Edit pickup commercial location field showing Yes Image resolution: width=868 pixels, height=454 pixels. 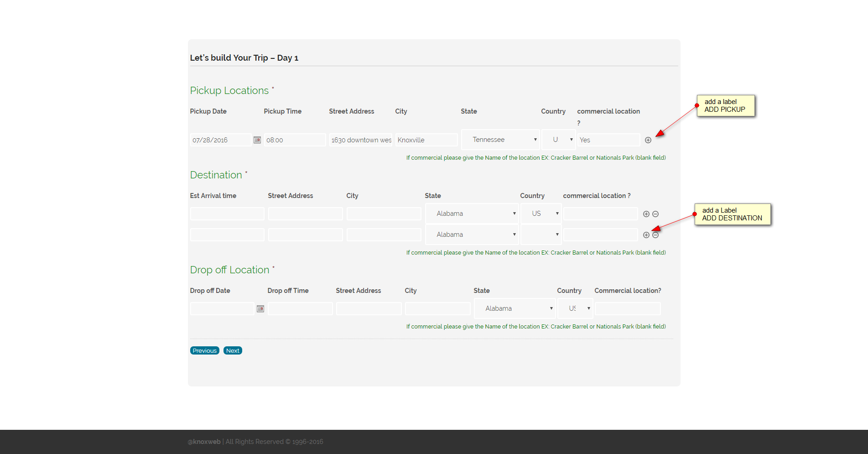pos(609,140)
